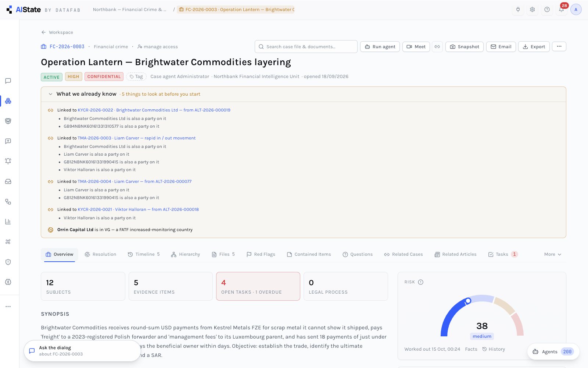Open the plug connections icon in top bar

518,10
